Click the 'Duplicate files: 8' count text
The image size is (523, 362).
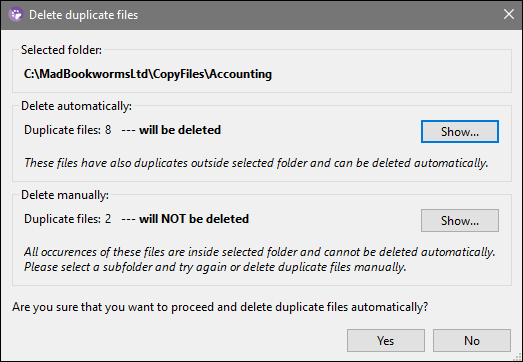click(68, 130)
